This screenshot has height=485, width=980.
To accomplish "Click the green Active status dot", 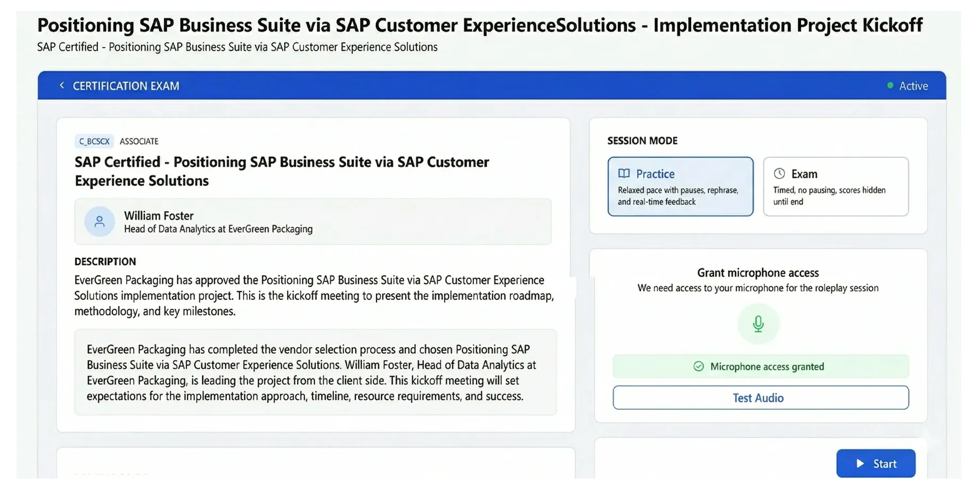I will [x=890, y=85].
